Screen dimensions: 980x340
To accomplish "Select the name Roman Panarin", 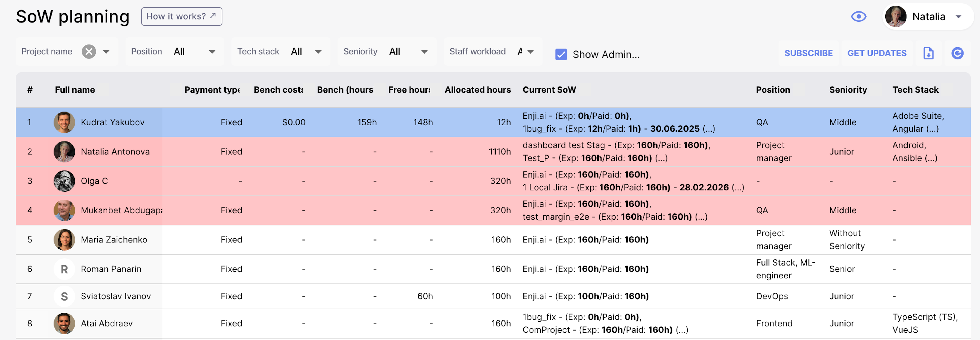I will pos(111,269).
